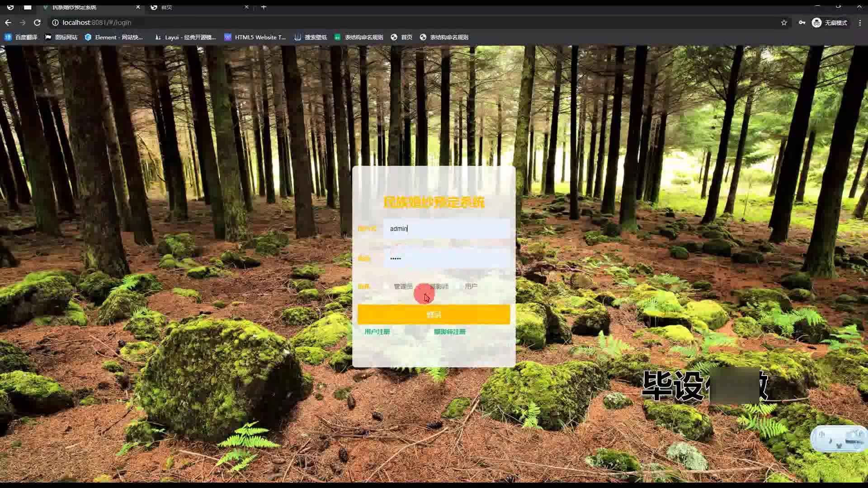
Task: Click the password key icon
Action: tap(802, 23)
